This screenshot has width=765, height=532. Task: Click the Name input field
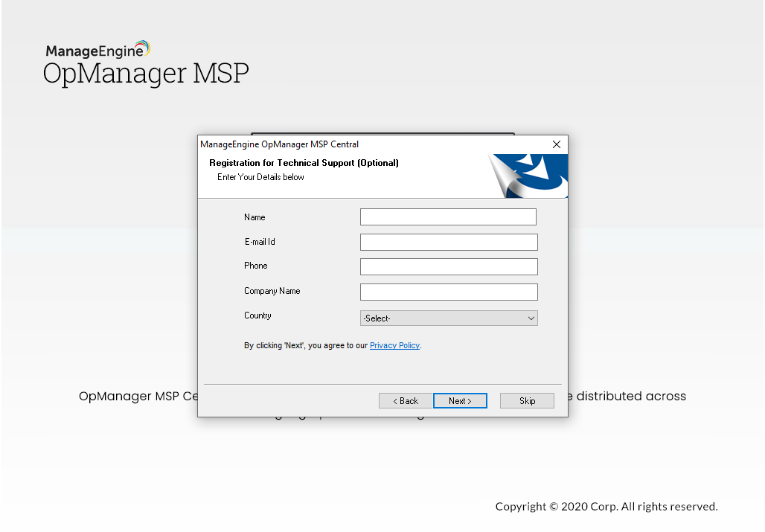tap(447, 217)
